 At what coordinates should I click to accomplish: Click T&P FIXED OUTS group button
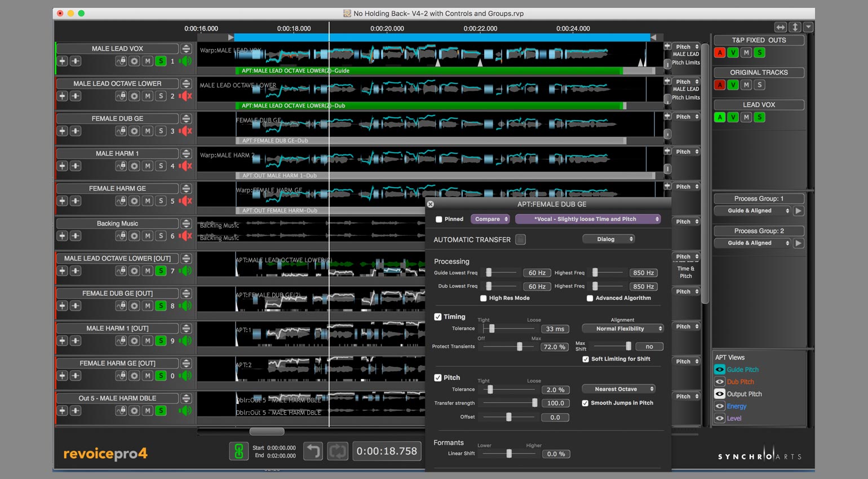point(759,40)
